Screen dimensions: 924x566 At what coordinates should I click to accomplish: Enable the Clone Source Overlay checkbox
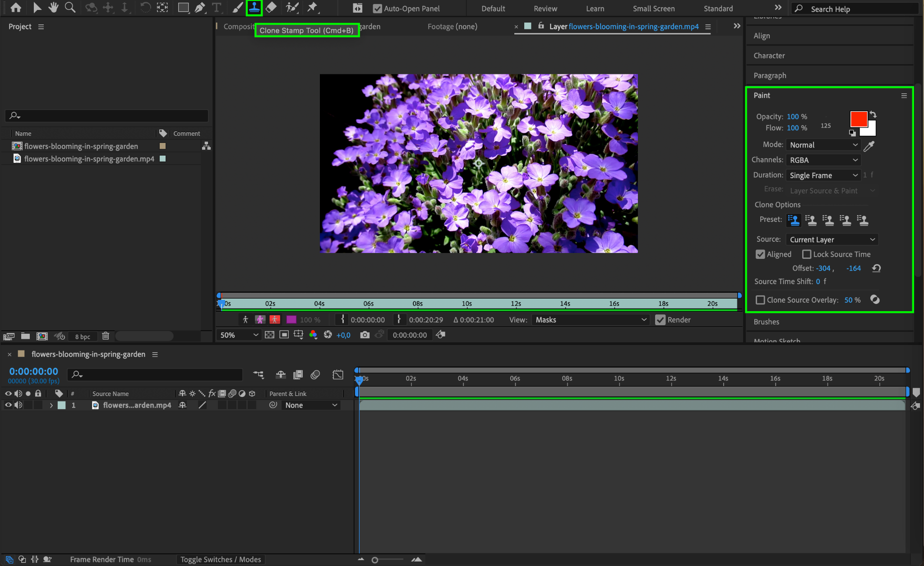point(760,300)
